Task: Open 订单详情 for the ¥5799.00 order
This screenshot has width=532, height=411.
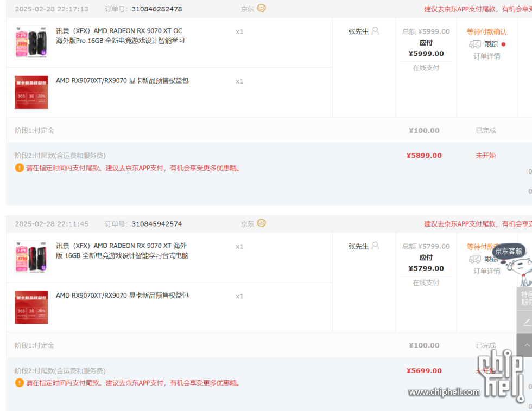Action: tap(487, 271)
